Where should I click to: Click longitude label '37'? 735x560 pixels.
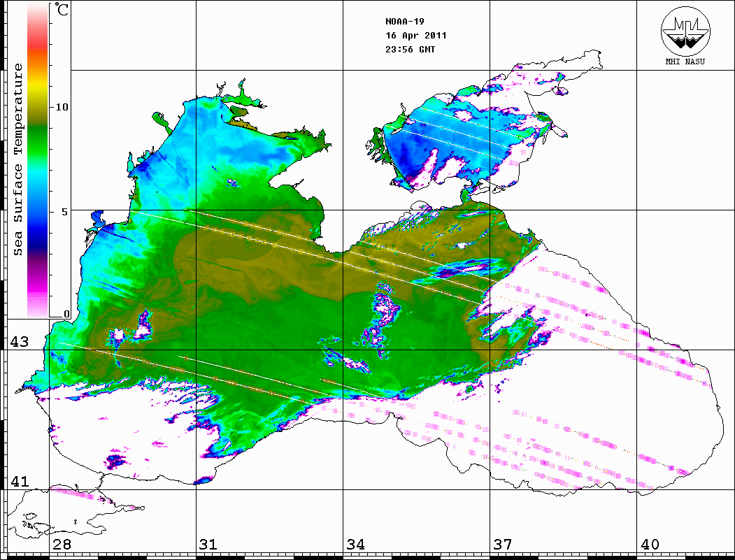point(503,544)
